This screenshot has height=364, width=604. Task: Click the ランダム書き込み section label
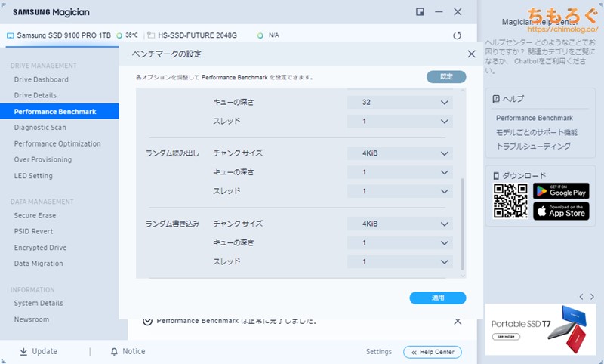(172, 224)
